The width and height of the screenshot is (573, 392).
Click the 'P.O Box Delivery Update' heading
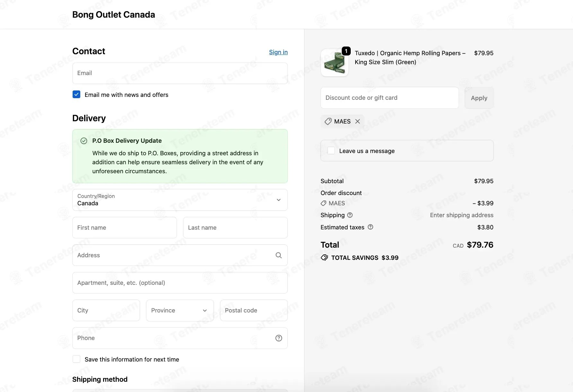click(127, 141)
